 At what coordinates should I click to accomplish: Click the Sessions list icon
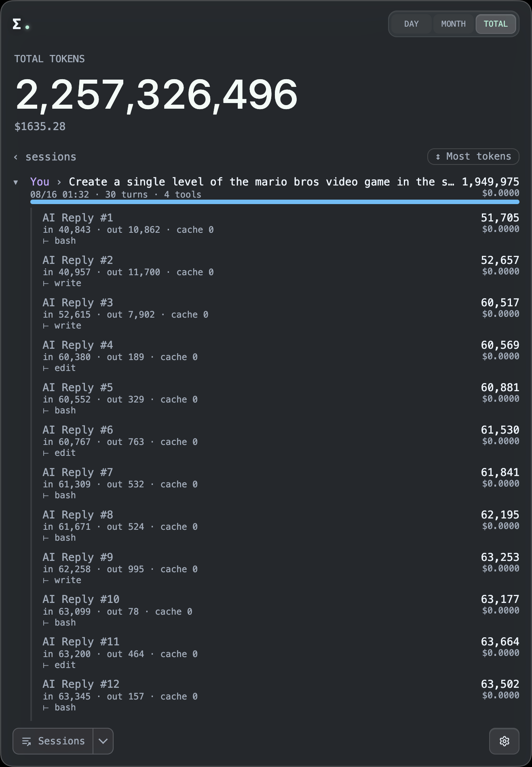click(27, 741)
